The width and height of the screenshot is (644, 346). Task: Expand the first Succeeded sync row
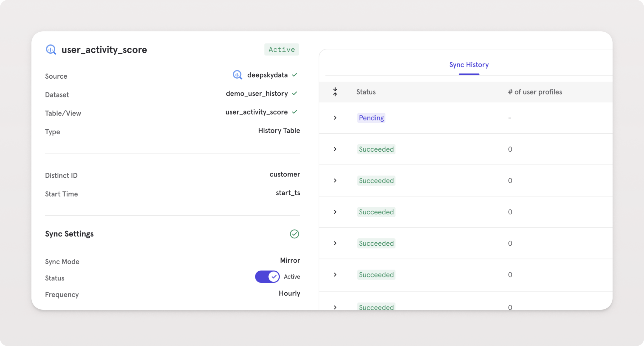(335, 149)
